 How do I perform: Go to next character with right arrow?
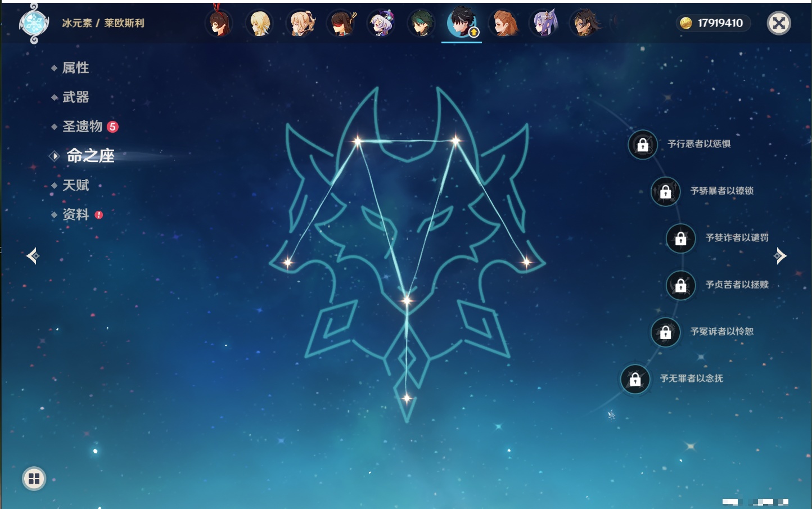point(780,256)
